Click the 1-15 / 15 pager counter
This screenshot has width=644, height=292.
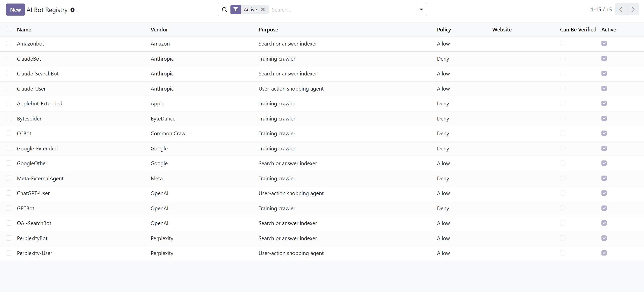point(601,10)
